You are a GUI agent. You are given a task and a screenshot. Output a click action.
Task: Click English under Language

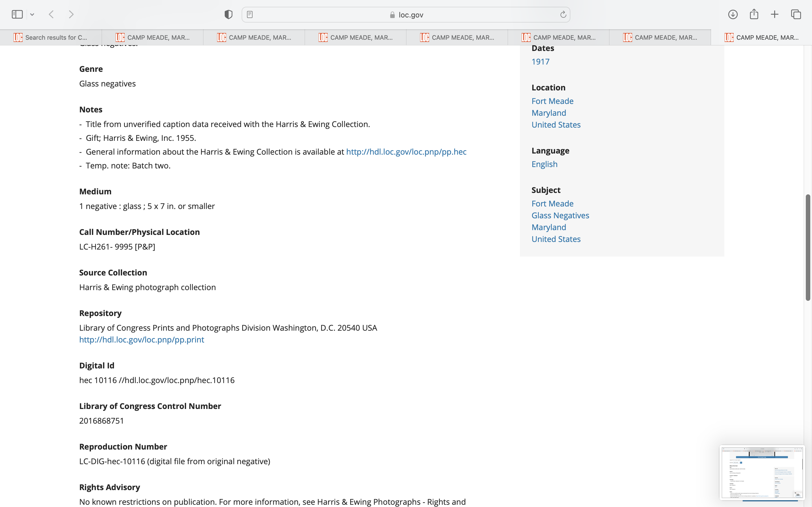(x=544, y=164)
